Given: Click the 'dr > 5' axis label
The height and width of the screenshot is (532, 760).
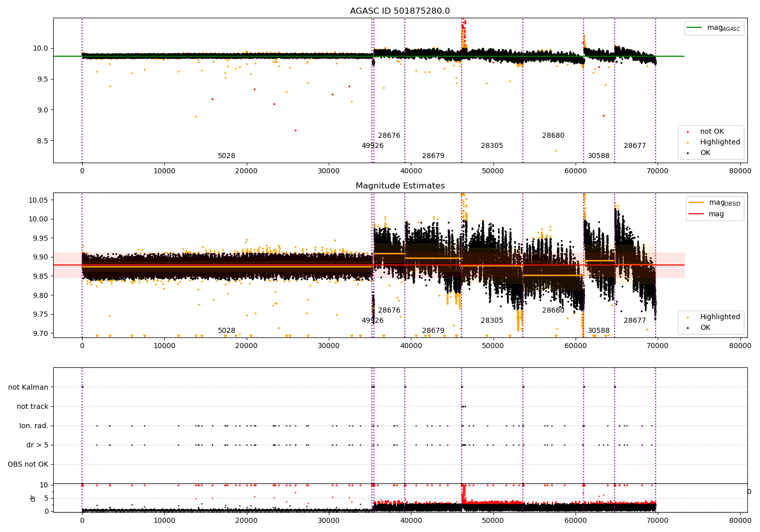Looking at the screenshot, I should (37, 445).
